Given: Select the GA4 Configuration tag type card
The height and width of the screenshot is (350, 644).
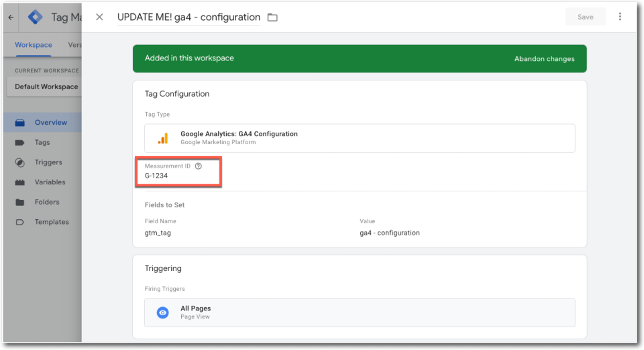Looking at the screenshot, I should pos(360,138).
